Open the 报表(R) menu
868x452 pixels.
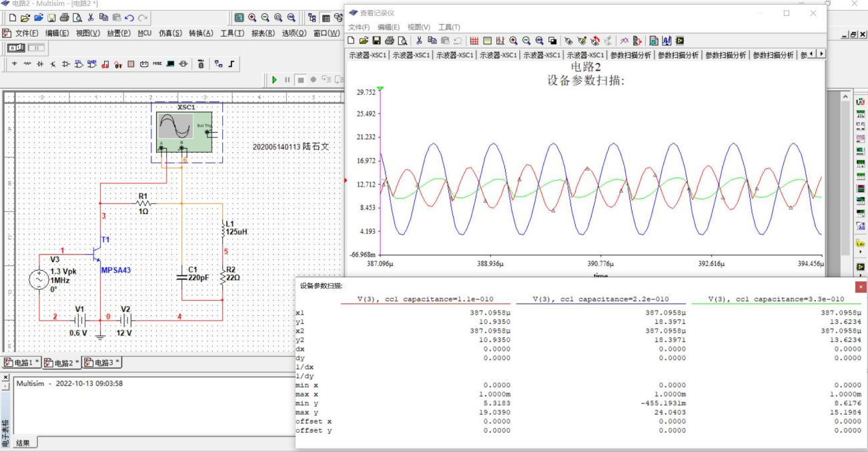[264, 33]
